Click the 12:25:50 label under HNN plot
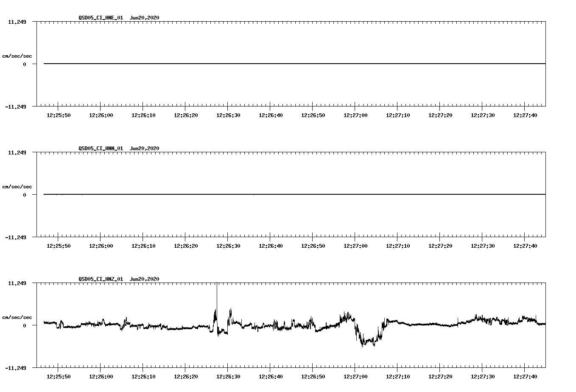576x392 pixels. pos(59,246)
